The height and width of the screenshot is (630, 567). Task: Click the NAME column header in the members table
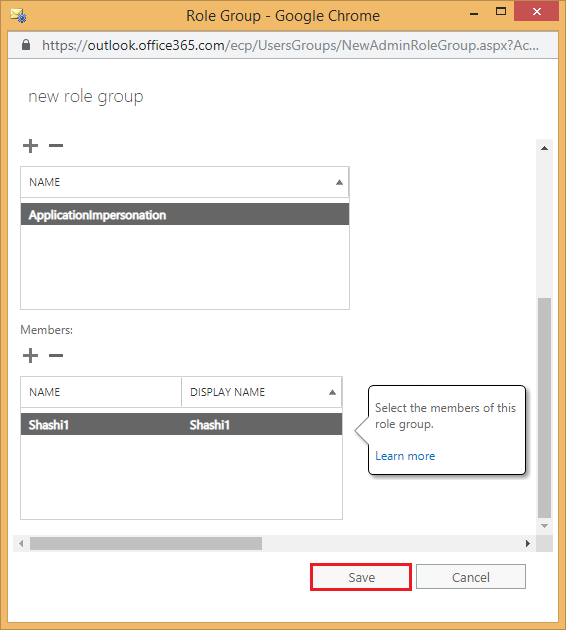[101, 392]
